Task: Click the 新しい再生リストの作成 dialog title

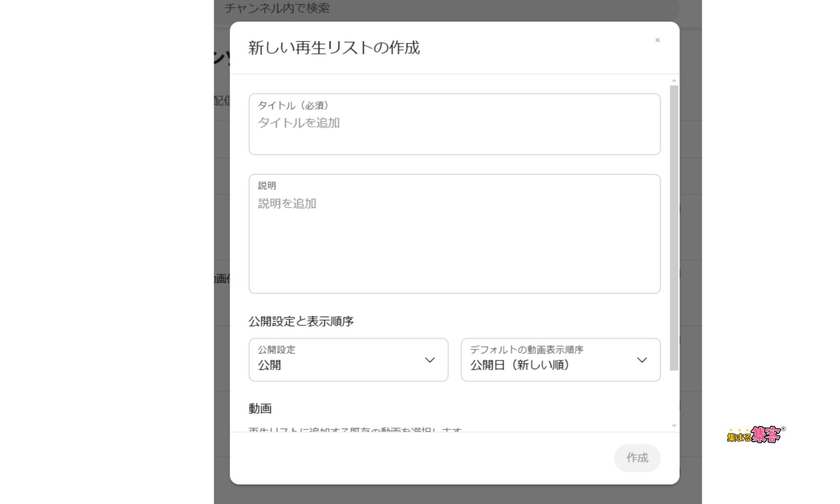Action: (334, 48)
